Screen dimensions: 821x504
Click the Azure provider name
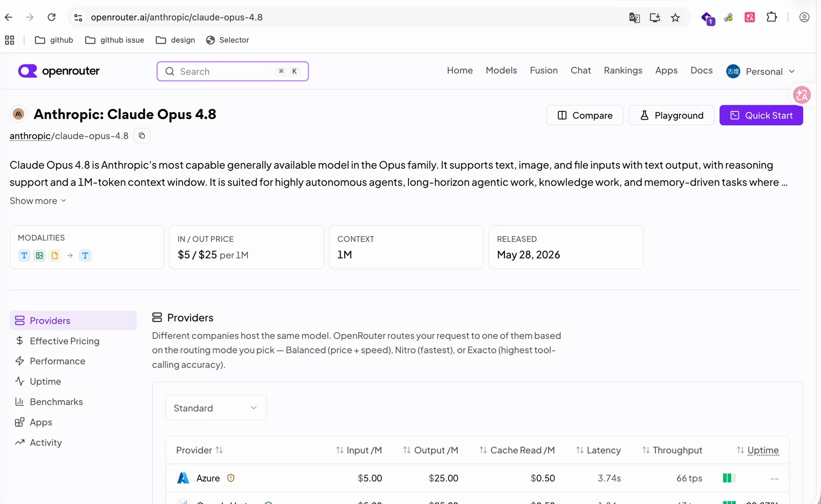tap(208, 478)
